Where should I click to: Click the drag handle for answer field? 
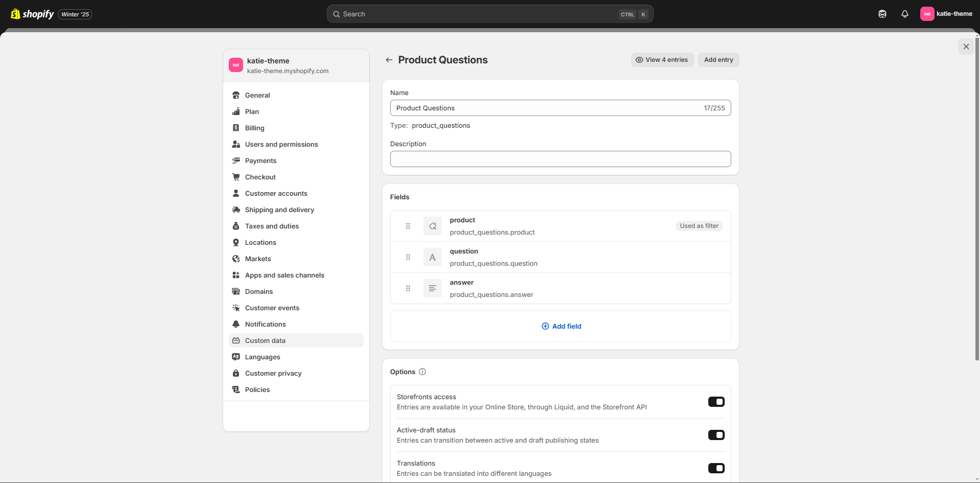pyautogui.click(x=408, y=288)
